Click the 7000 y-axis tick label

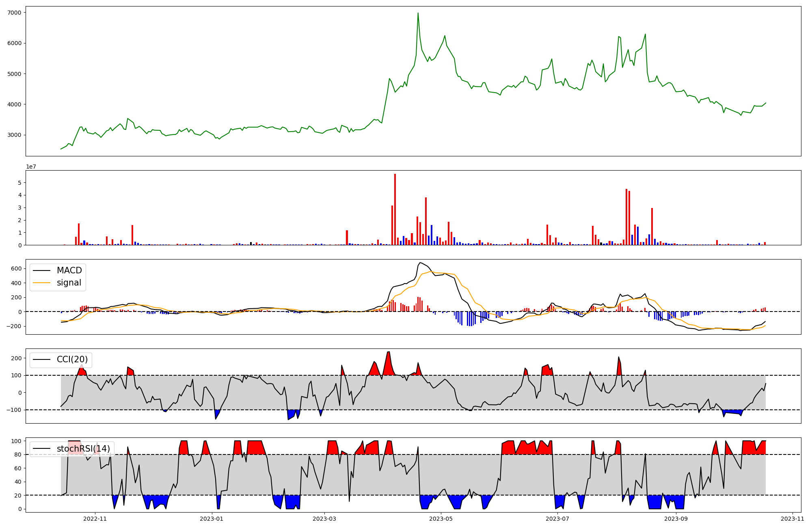pos(14,13)
